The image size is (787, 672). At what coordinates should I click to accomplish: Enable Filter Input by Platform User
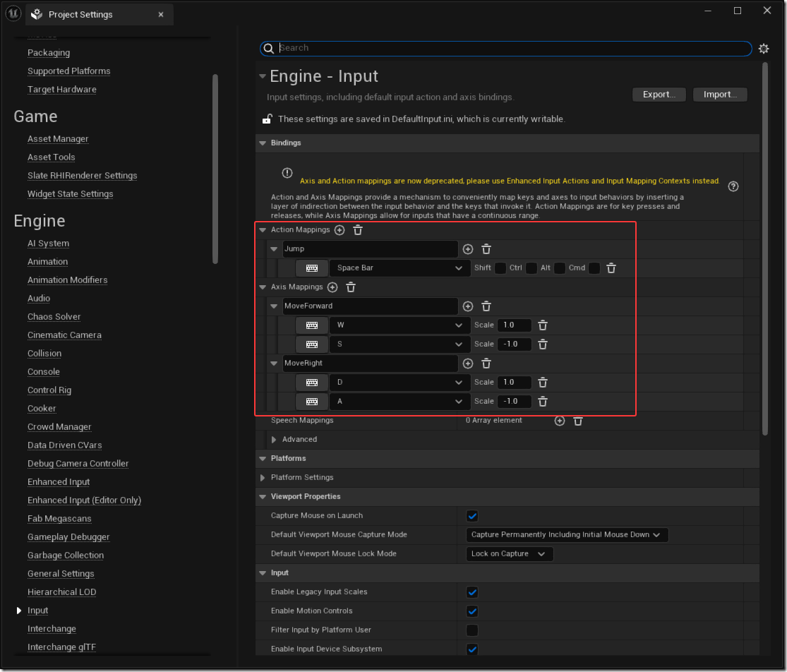(x=472, y=630)
